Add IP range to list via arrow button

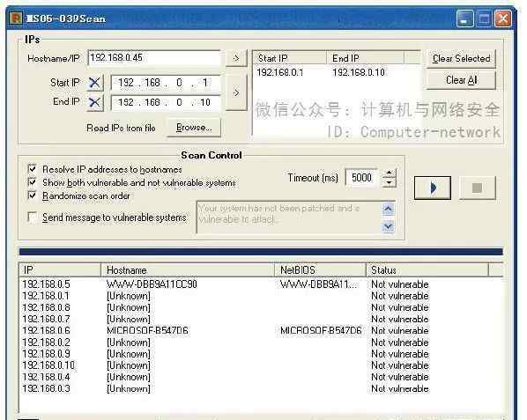[236, 92]
